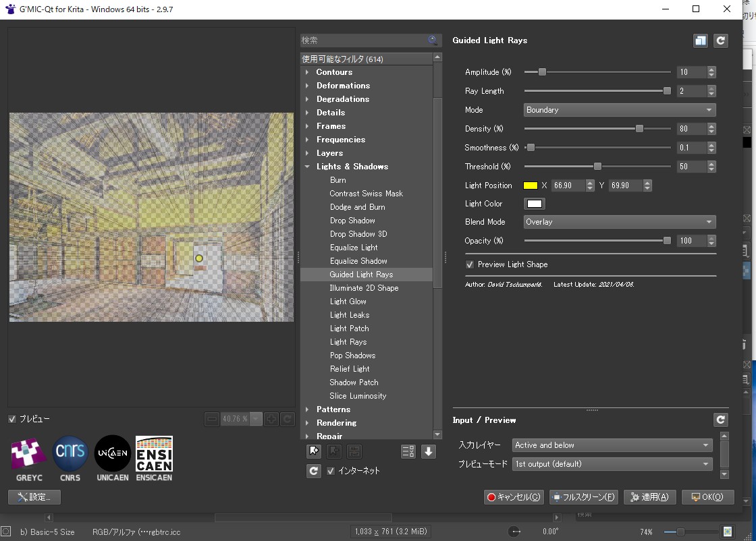Open the 入力レイヤー dropdown Active and below
This screenshot has width=756, height=541.
tap(612, 445)
